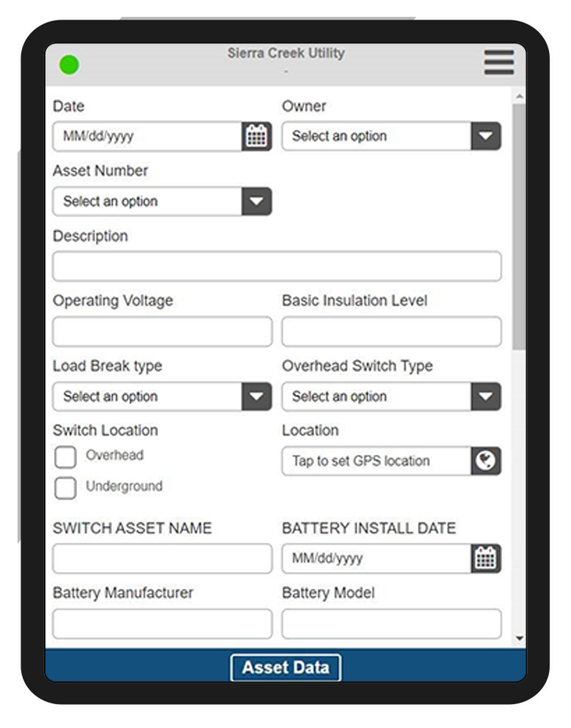Click the Switch Asset Name field

tap(162, 558)
